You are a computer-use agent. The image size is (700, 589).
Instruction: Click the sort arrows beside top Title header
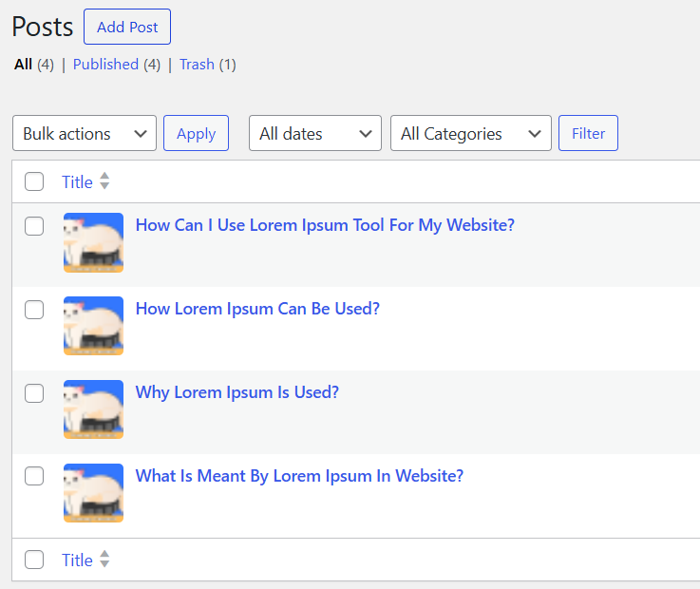coord(104,181)
